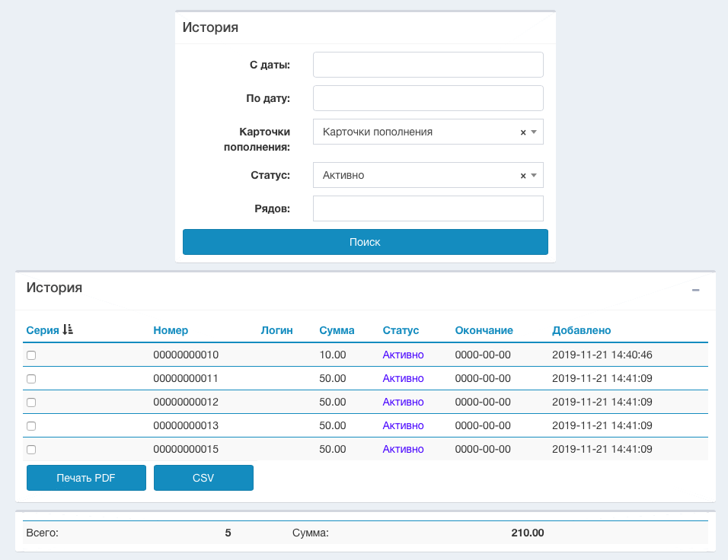Sort the table by Номер column
The width and height of the screenshot is (728, 560).
point(171,330)
